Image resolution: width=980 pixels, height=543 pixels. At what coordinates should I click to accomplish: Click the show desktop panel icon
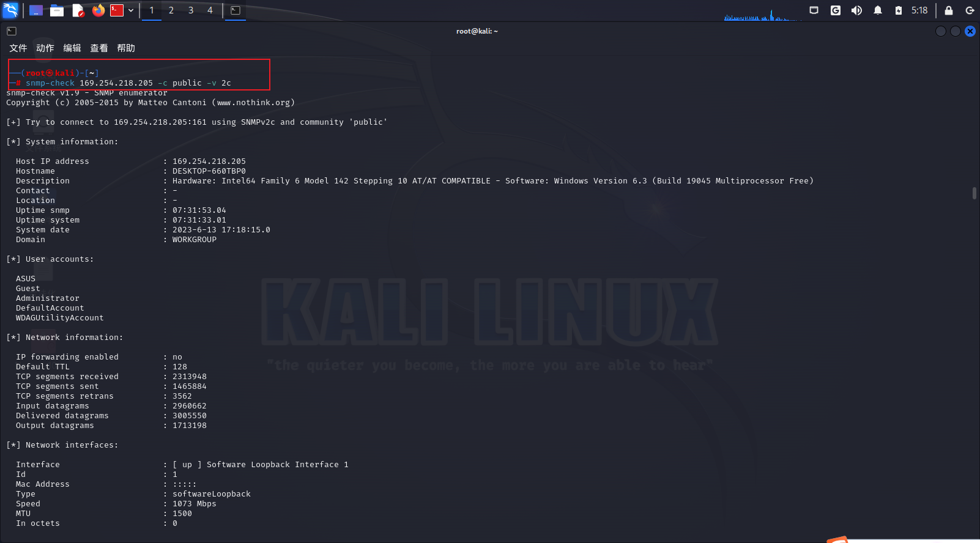click(36, 10)
